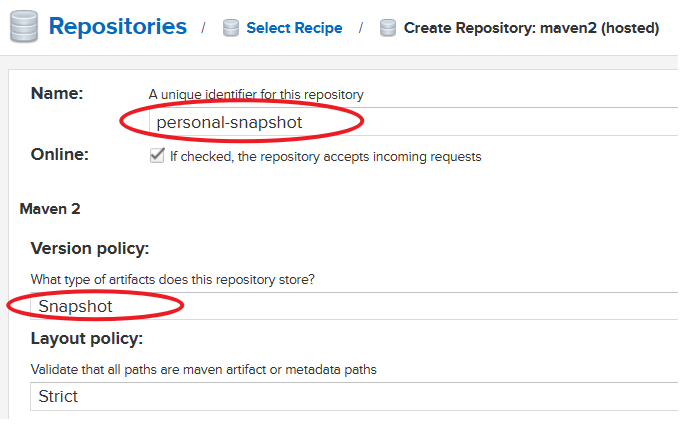The height and width of the screenshot is (435, 691).
Task: Click the 'Online:' field label
Action: [60, 154]
